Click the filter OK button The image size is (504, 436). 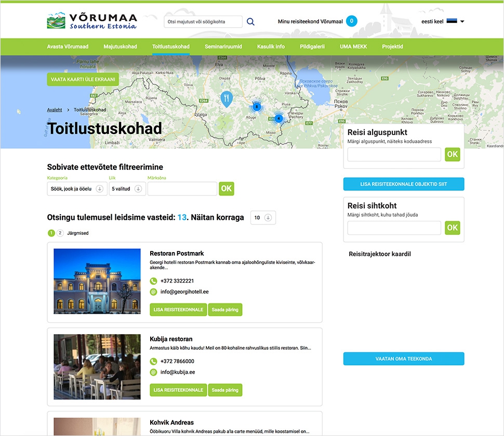pyautogui.click(x=227, y=189)
